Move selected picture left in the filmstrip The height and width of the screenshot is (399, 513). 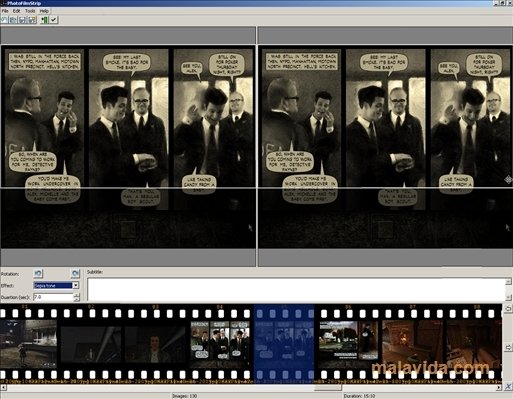(508, 309)
